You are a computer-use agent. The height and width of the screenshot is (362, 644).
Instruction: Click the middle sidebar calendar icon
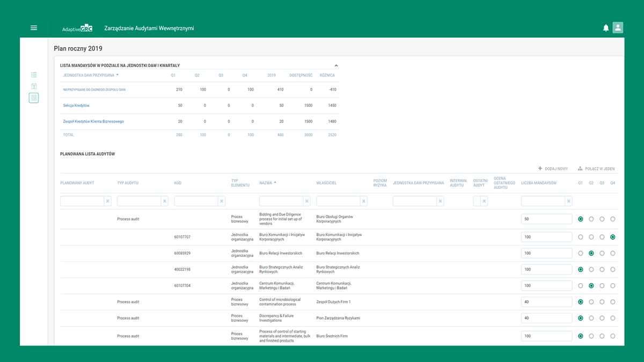34,86
